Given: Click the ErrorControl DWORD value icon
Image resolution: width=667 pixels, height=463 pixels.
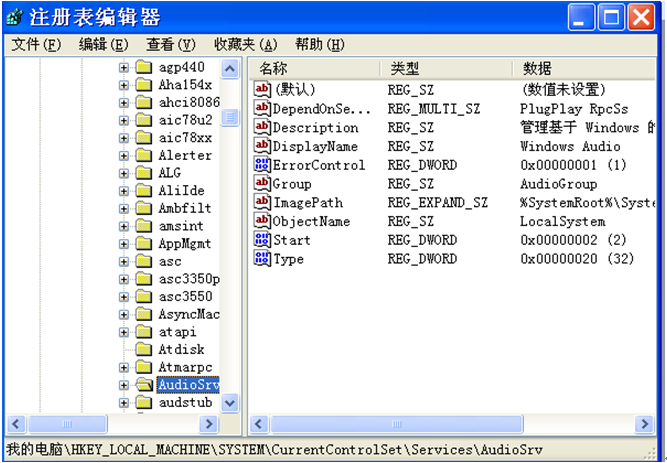Looking at the screenshot, I should click(263, 165).
